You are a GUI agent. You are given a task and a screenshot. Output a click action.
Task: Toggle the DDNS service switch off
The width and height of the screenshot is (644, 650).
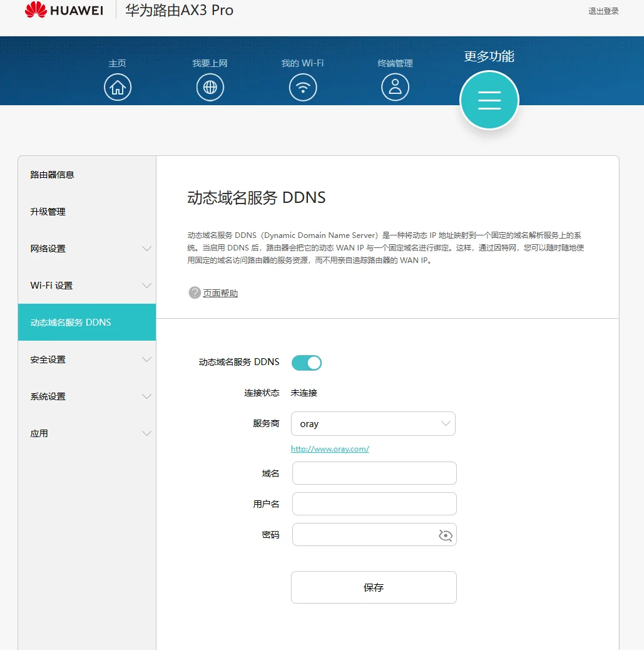307,363
